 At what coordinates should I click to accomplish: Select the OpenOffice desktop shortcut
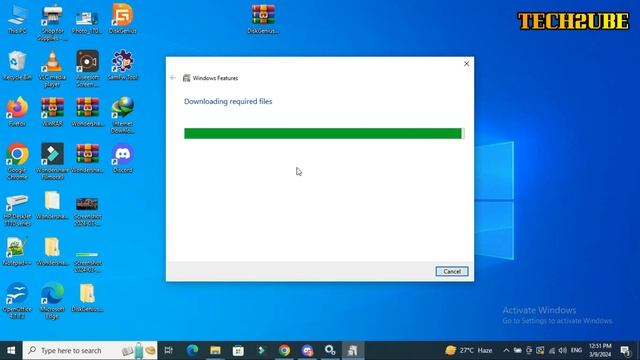point(17,301)
